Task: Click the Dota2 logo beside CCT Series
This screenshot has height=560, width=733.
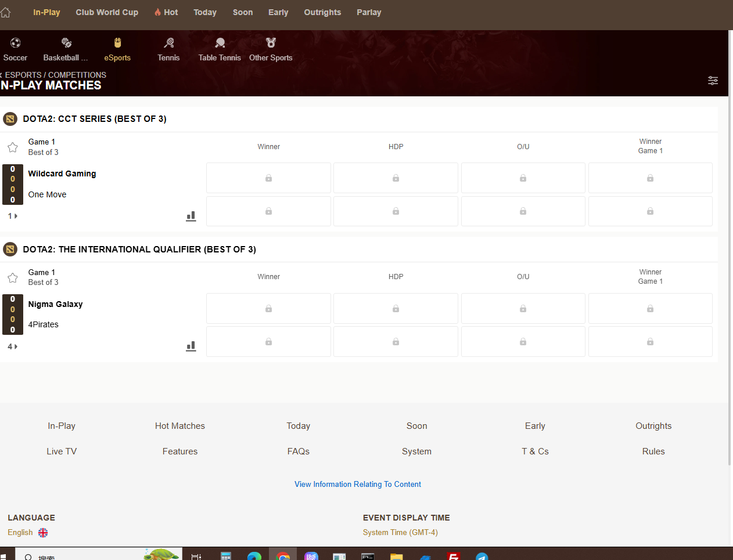Action: 10,119
